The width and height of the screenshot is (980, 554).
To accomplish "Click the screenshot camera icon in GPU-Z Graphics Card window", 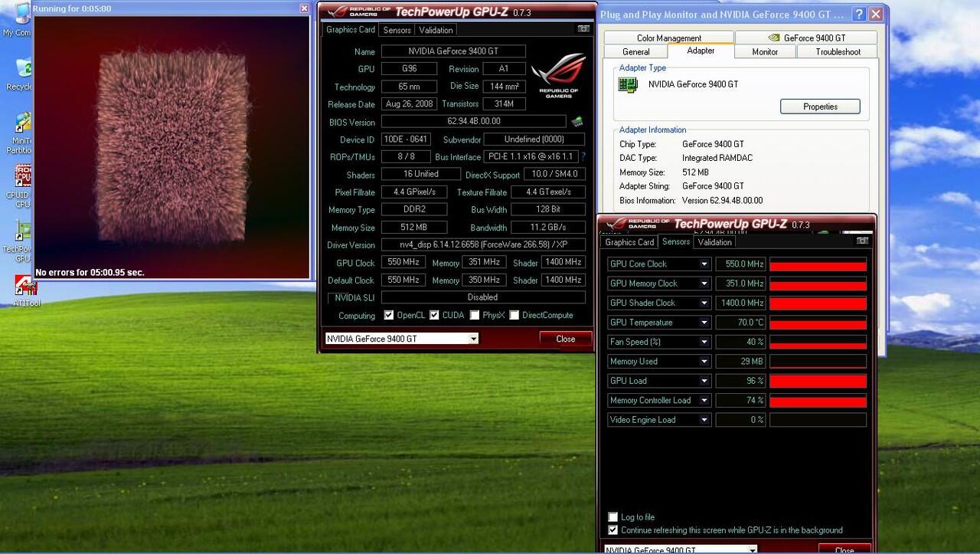I will (x=584, y=29).
